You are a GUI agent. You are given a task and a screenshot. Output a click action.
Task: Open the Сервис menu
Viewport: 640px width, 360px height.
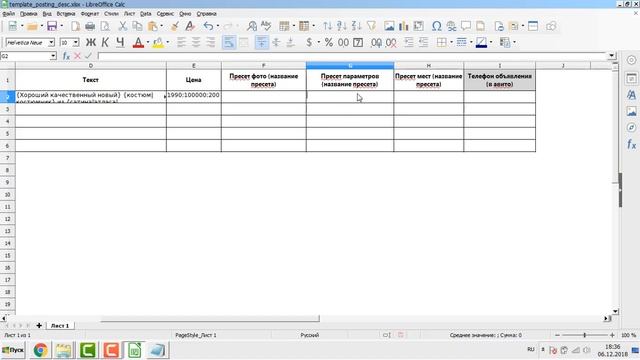click(165, 13)
